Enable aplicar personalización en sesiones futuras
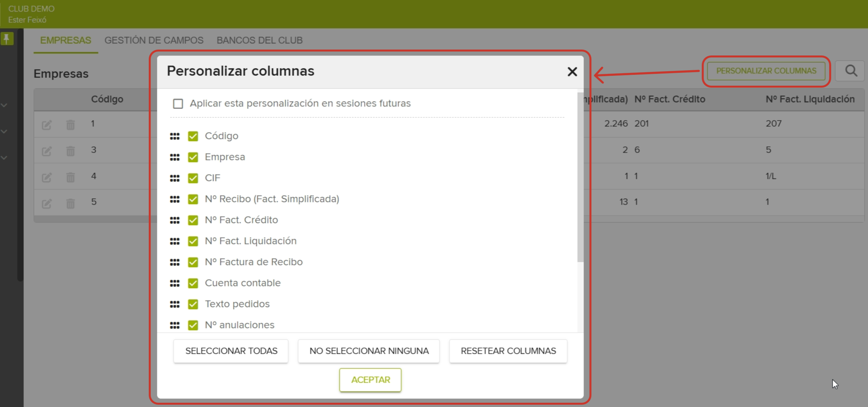The image size is (868, 407). pos(178,103)
